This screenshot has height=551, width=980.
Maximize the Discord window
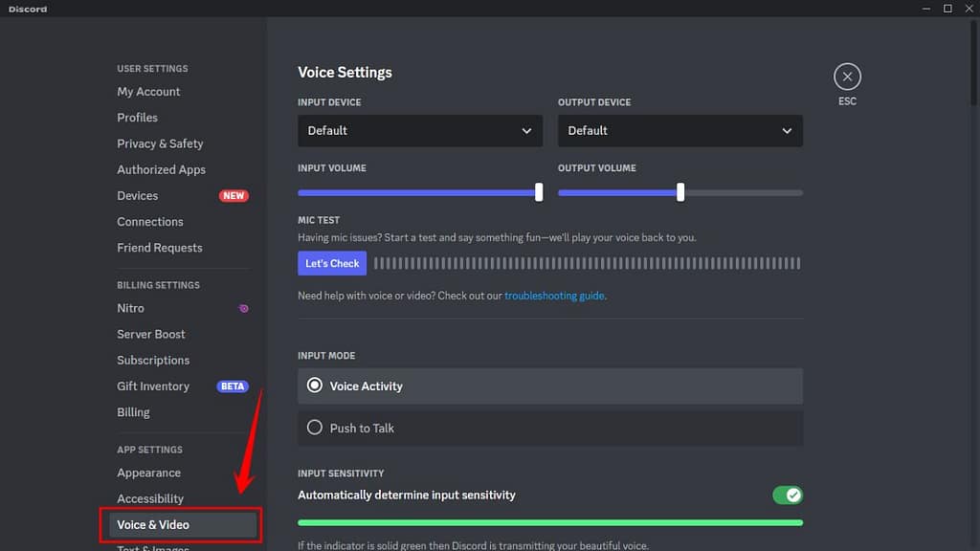click(x=947, y=8)
